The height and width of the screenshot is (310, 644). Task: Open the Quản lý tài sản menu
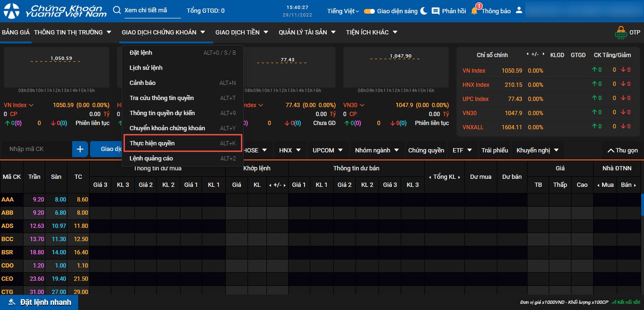point(307,32)
